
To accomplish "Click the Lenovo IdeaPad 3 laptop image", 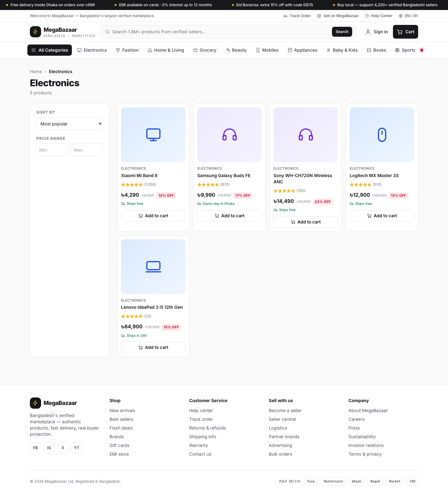I will pyautogui.click(x=153, y=267).
